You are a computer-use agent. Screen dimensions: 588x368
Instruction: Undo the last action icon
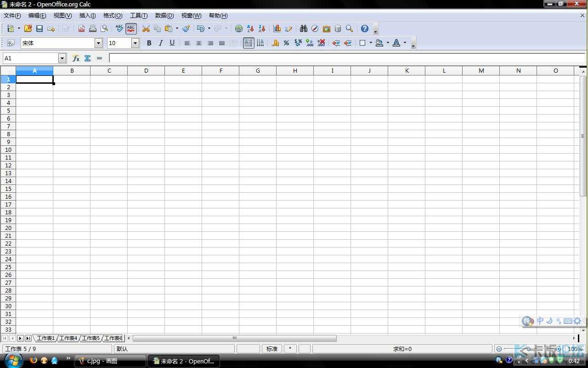click(201, 29)
